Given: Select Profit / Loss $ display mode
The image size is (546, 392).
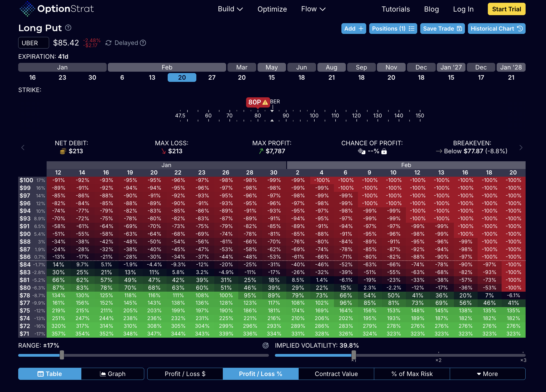Looking at the screenshot, I should pyautogui.click(x=185, y=374).
